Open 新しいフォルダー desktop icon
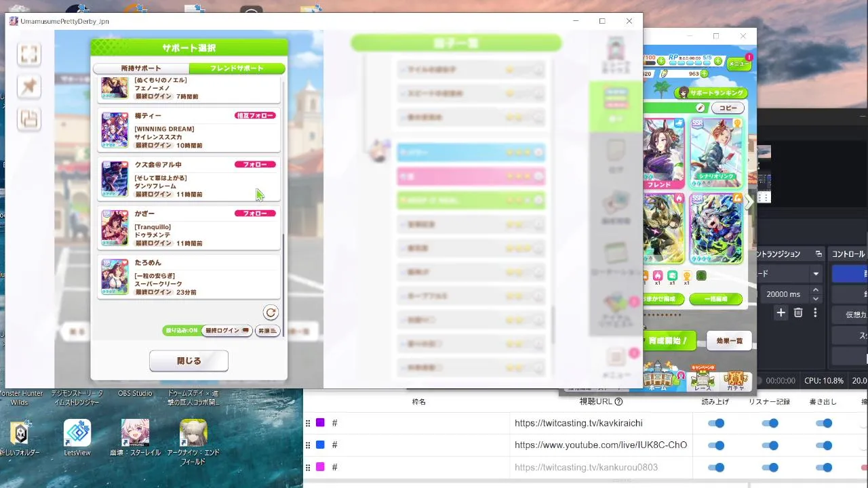868x488 pixels. coord(20,437)
